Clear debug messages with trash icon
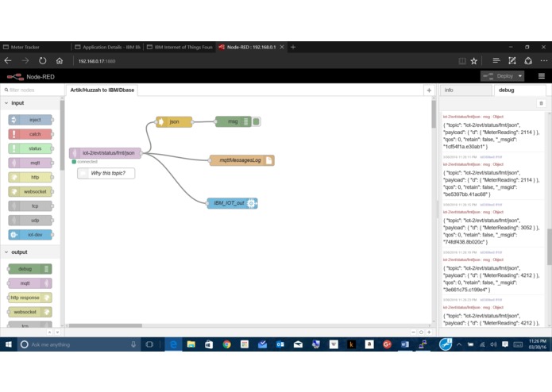 (x=541, y=103)
